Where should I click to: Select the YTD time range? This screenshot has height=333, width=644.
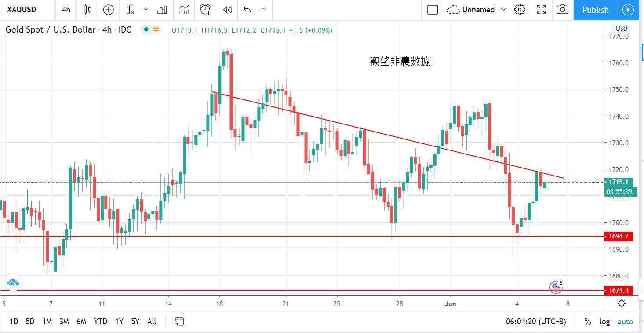coord(100,322)
